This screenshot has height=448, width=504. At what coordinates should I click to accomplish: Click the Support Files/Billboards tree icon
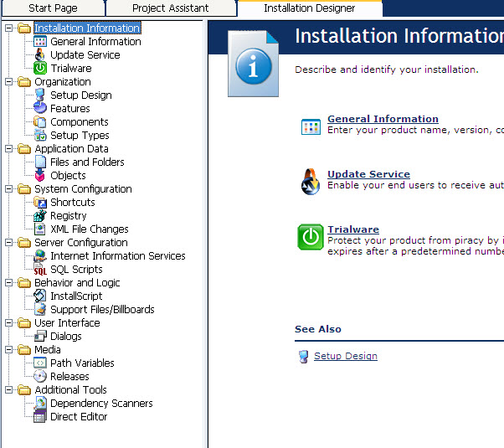40,309
